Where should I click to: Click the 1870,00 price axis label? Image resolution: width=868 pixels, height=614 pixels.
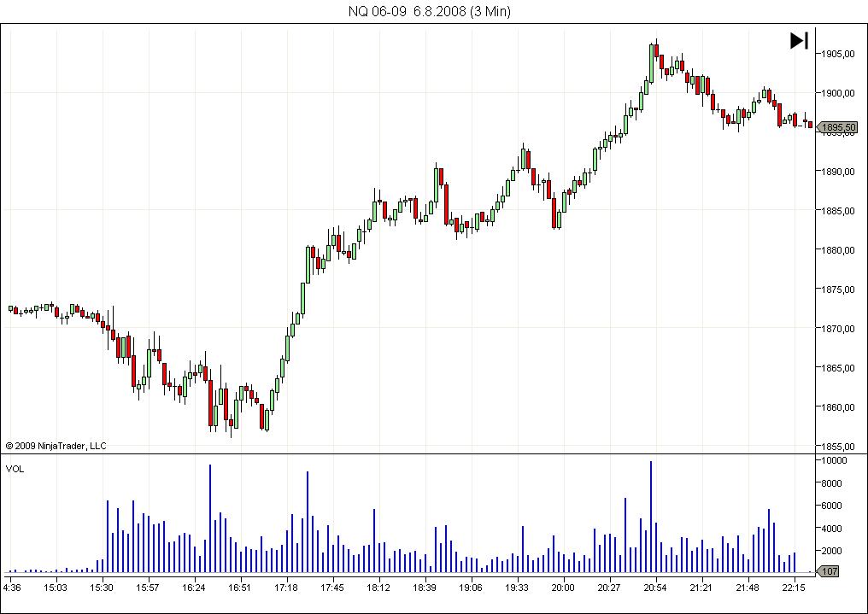[838, 329]
